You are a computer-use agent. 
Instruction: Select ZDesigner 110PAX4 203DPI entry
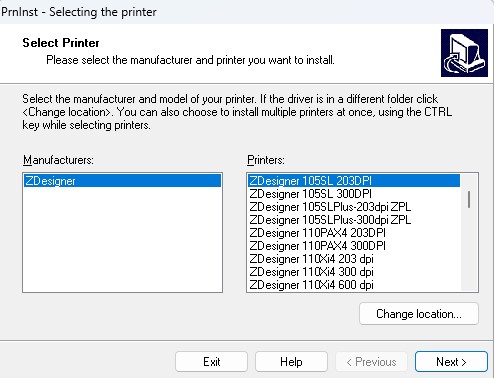click(x=354, y=233)
